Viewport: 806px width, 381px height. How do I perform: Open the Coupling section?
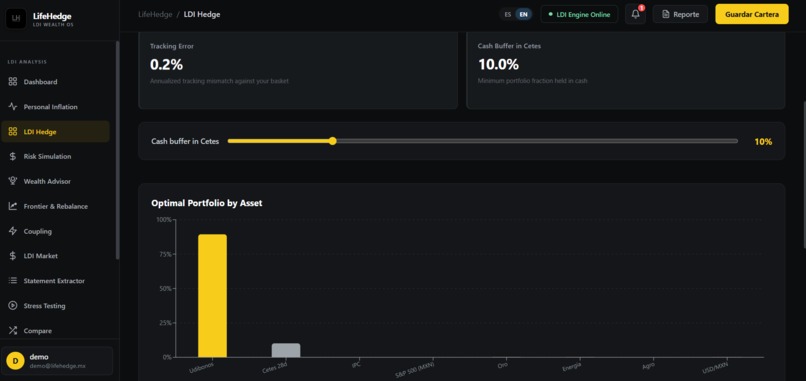[56, 231]
